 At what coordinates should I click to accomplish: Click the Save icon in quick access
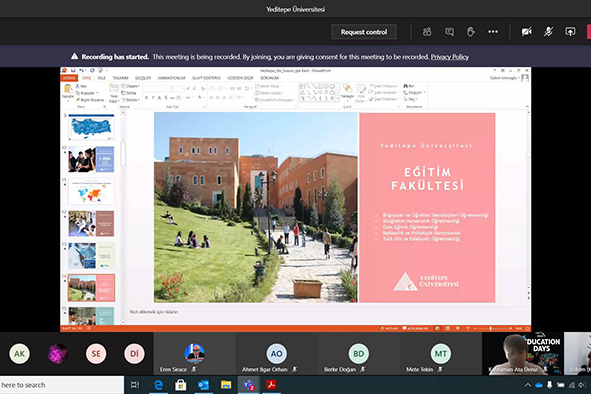73,71
